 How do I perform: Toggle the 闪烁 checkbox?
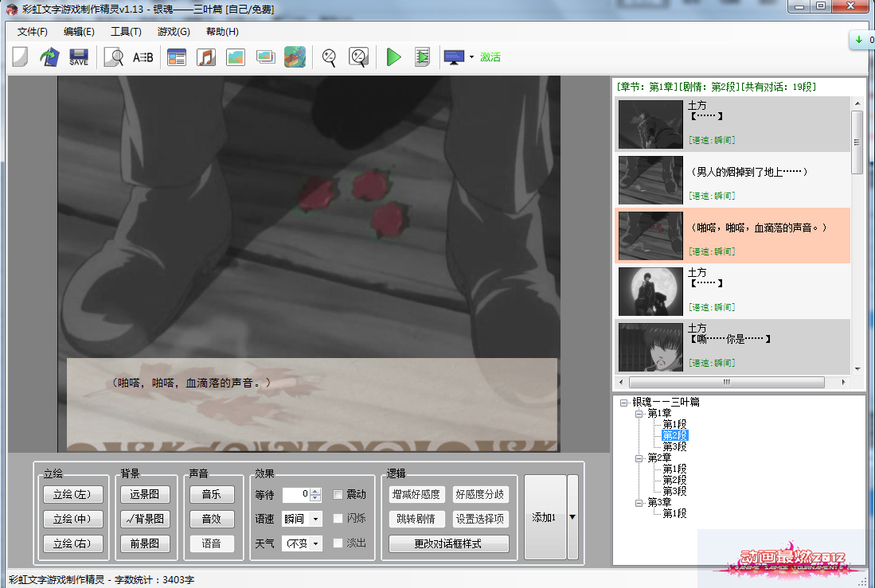pyautogui.click(x=338, y=519)
